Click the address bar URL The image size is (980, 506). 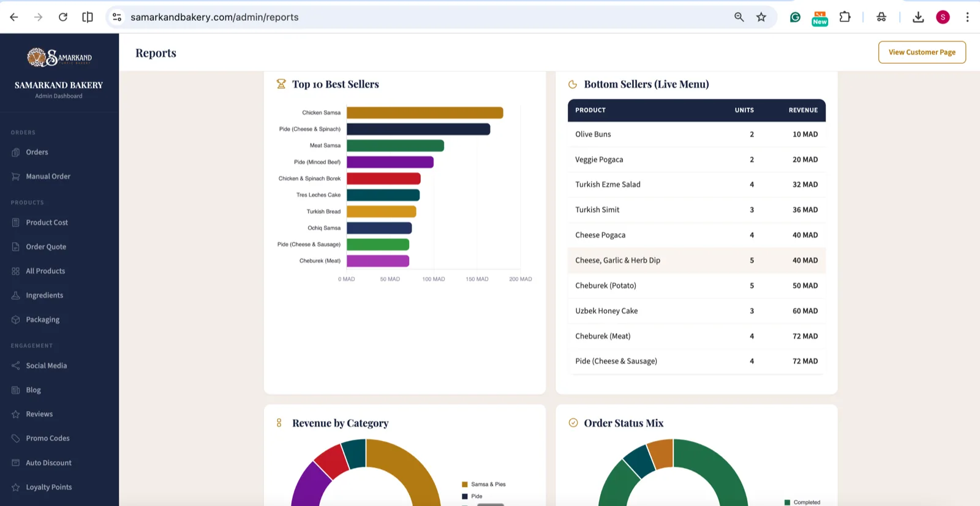point(214,17)
